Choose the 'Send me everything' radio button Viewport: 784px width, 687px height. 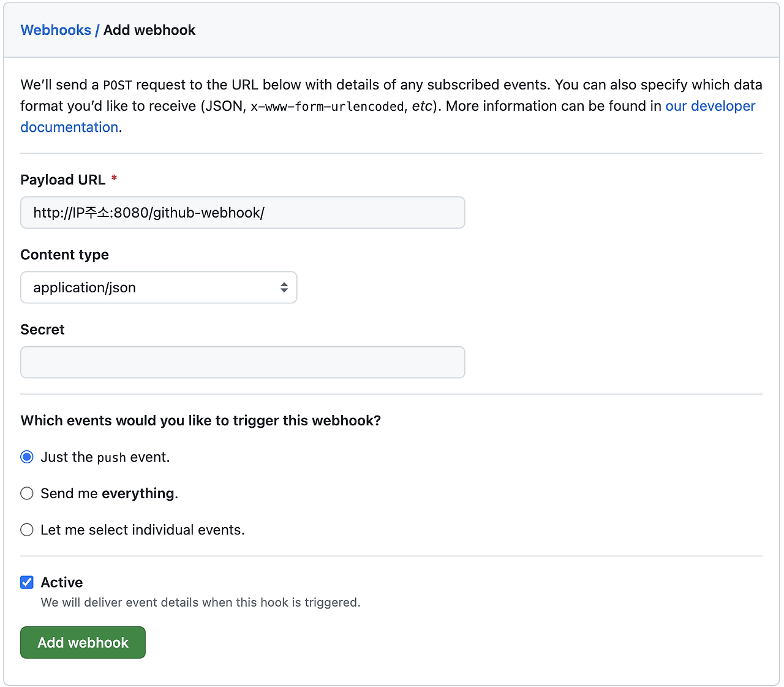tap(27, 493)
